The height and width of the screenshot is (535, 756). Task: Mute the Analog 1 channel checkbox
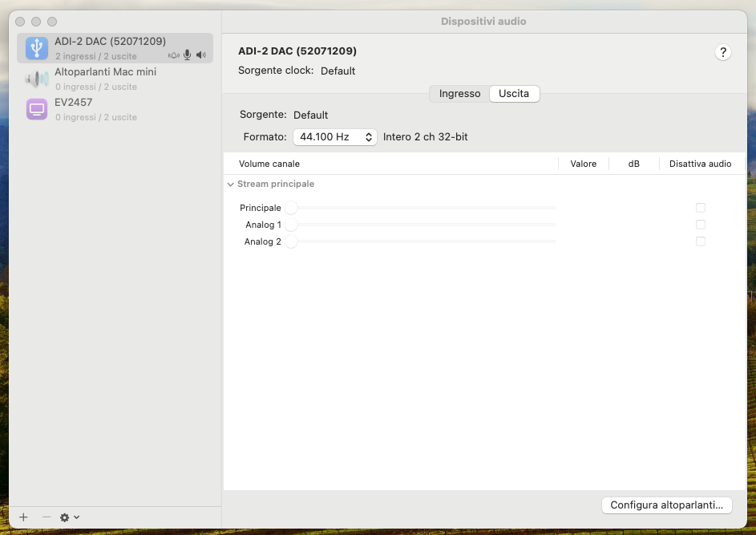[701, 225]
